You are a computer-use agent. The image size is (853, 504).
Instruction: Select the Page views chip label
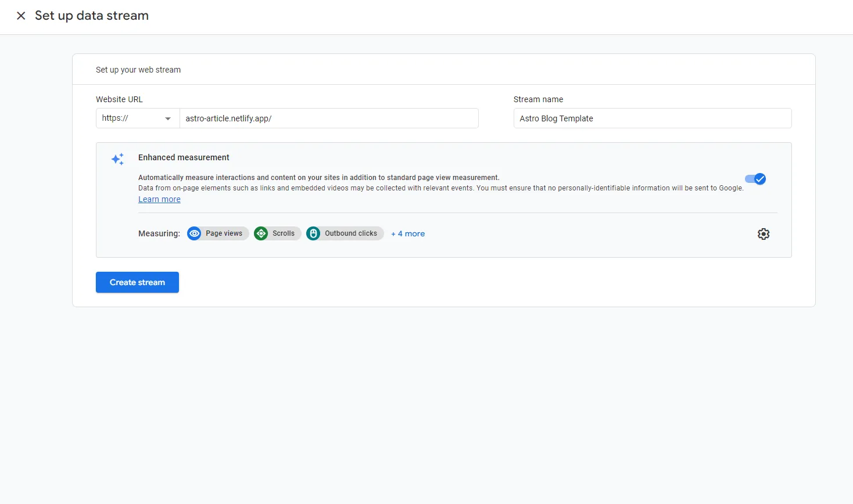point(224,233)
